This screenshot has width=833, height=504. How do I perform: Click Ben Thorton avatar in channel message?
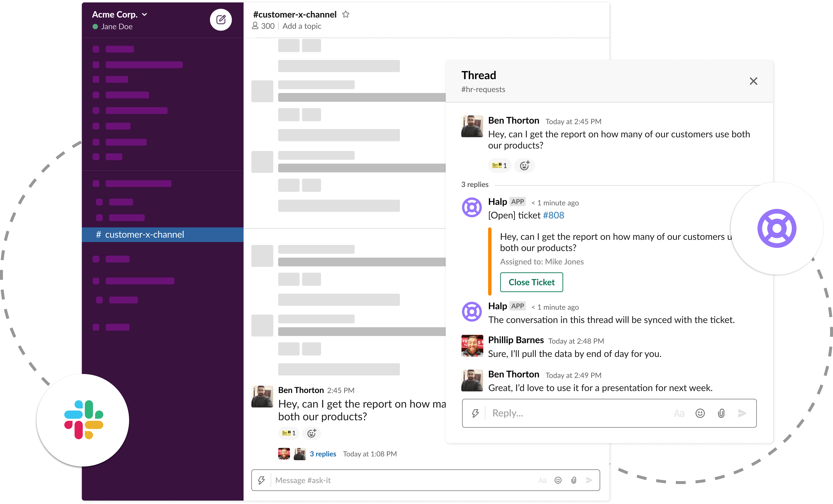pos(262,397)
